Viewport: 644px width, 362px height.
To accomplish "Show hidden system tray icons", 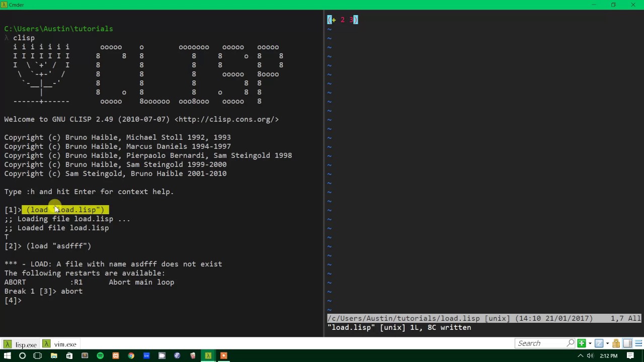I will pyautogui.click(x=581, y=356).
